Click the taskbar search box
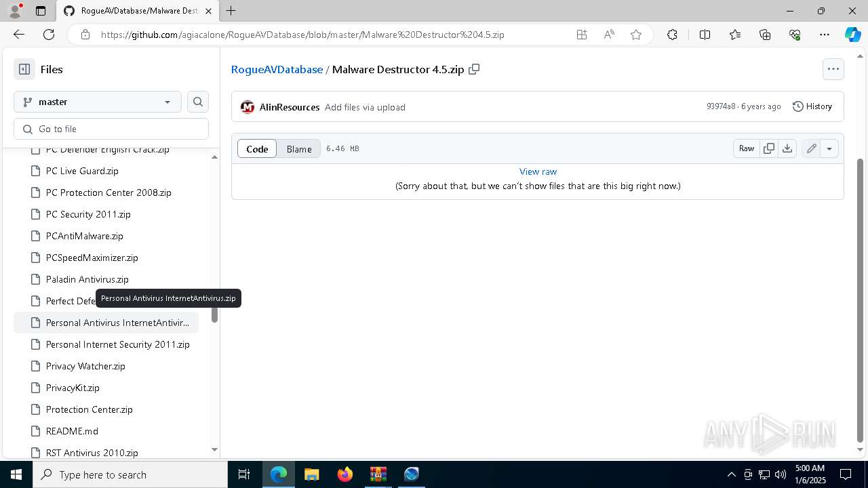The height and width of the screenshot is (488, 868). click(130, 474)
